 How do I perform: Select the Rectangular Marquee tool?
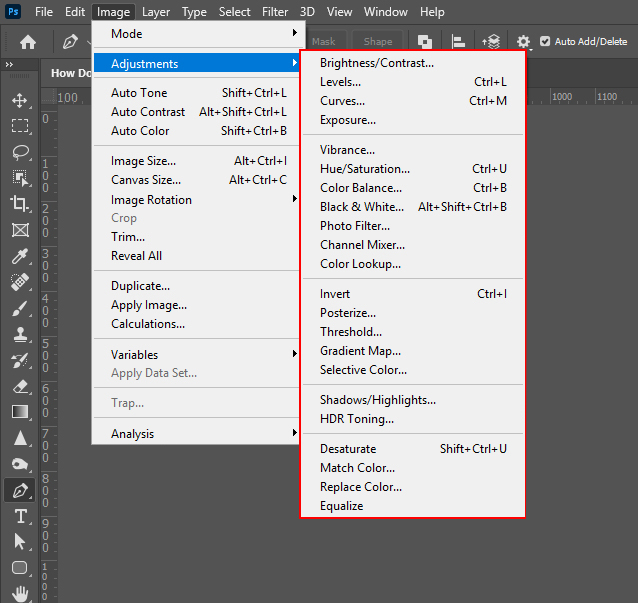pyautogui.click(x=20, y=126)
